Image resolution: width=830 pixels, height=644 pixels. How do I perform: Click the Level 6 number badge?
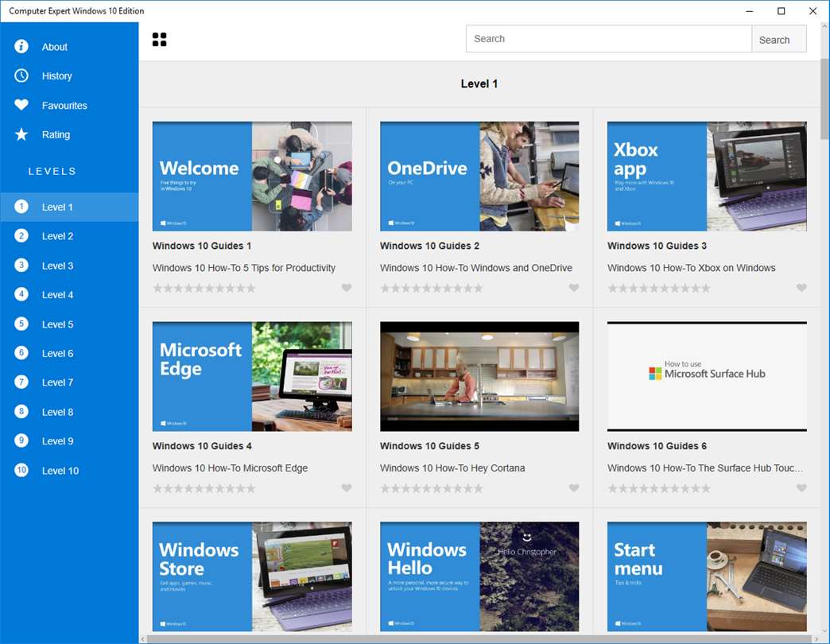(21, 352)
